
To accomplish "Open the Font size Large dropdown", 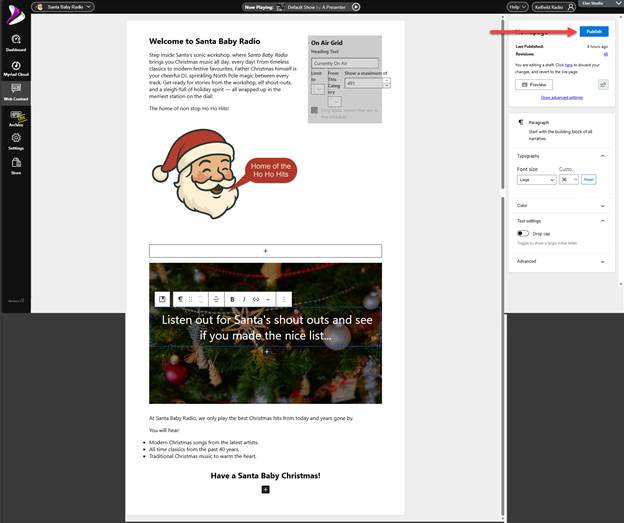I will 536,180.
